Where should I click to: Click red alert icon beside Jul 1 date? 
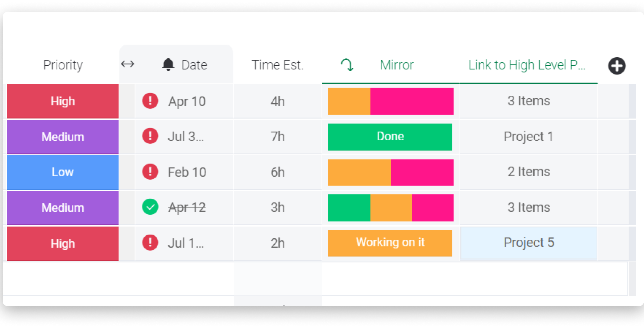[150, 242]
